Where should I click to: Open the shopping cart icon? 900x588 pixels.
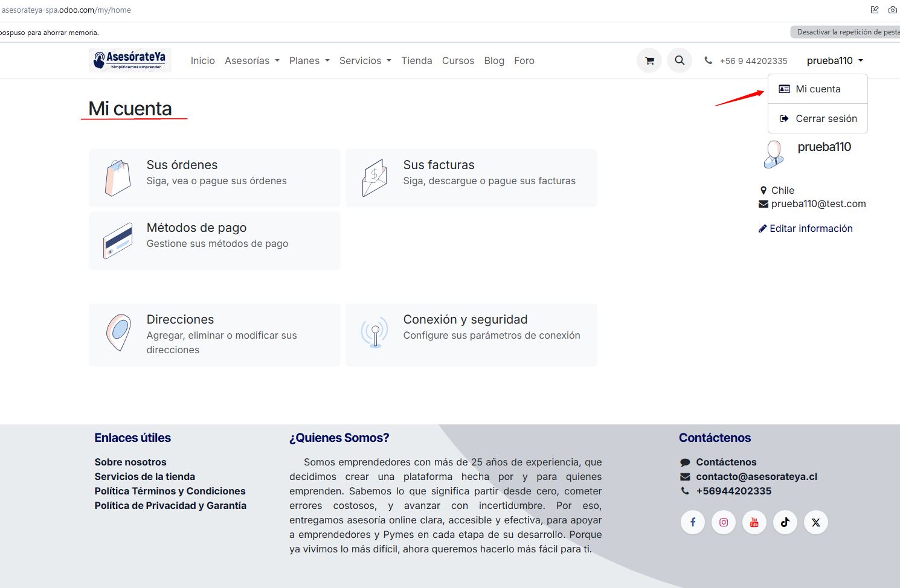click(649, 61)
